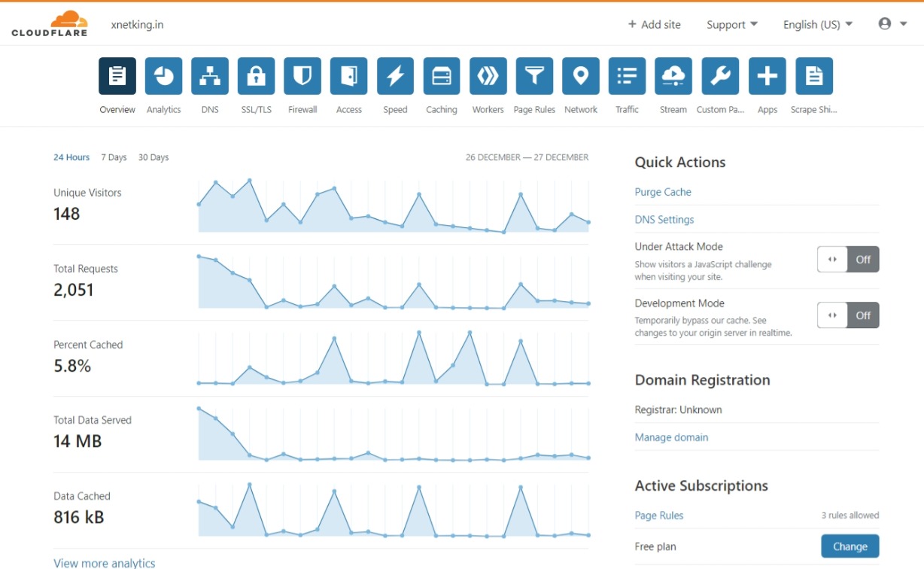This screenshot has height=569, width=924.
Task: Open the DNS Settings link
Action: pos(664,220)
